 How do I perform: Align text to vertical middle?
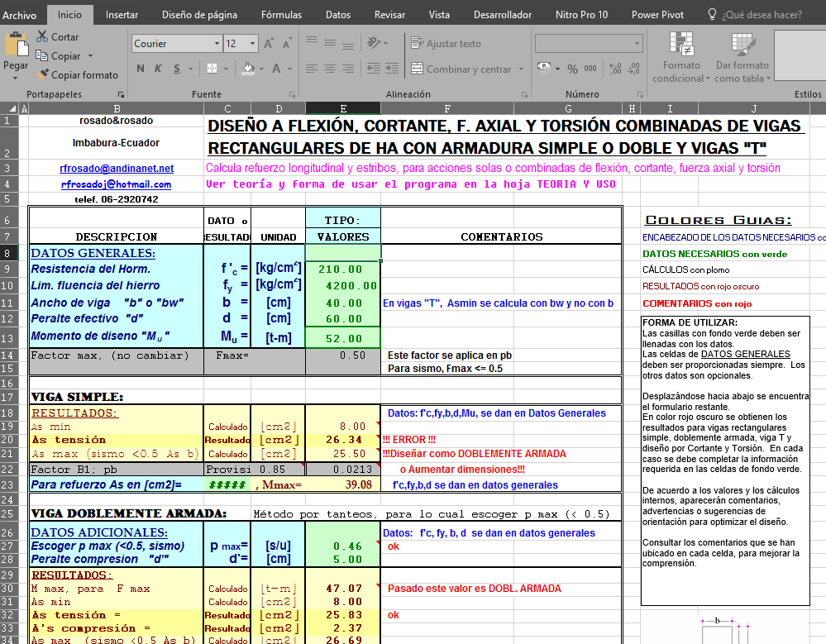click(x=330, y=42)
